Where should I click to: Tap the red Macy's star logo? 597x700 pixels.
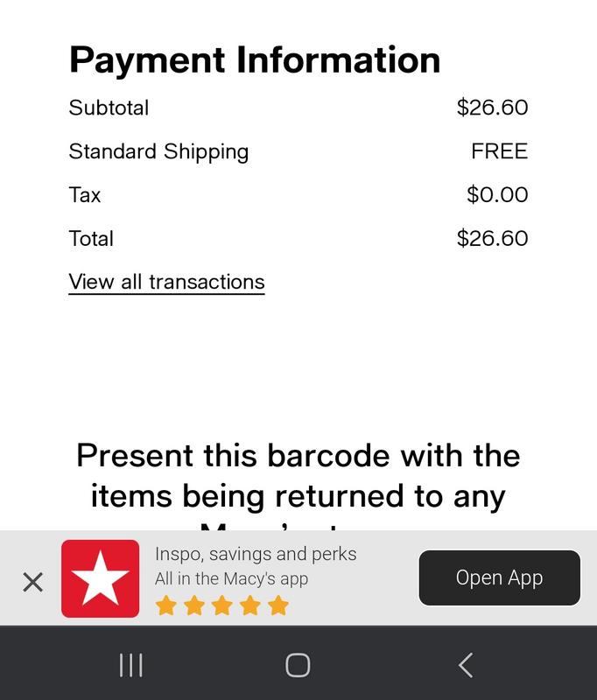(100, 578)
